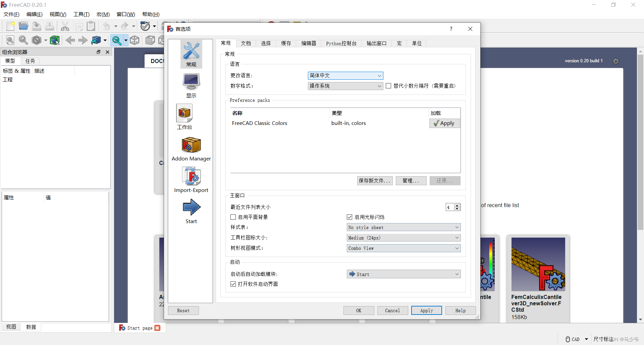Image resolution: width=644 pixels, height=345 pixels.
Task: Click the dialog Apply button at bottom
Action: pyautogui.click(x=427, y=310)
